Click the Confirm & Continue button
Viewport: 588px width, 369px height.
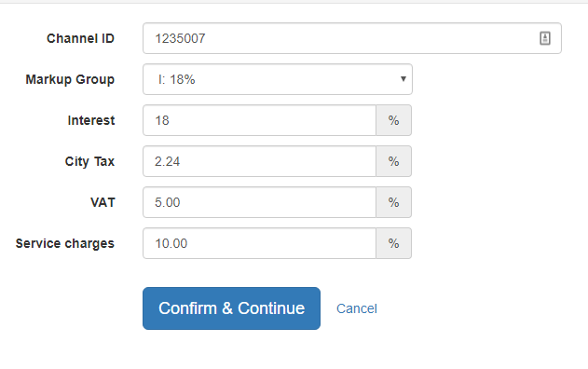click(x=231, y=308)
